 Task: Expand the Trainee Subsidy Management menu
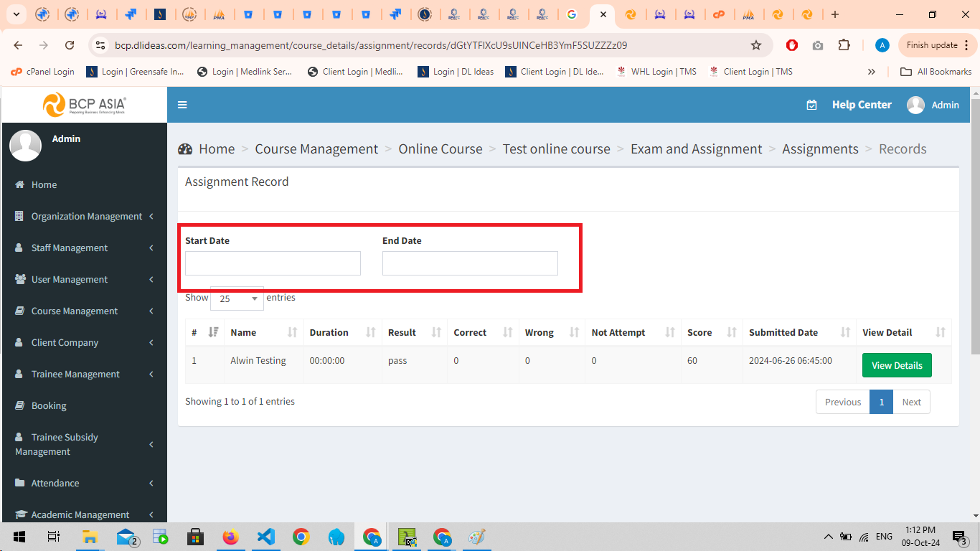pyautogui.click(x=84, y=444)
